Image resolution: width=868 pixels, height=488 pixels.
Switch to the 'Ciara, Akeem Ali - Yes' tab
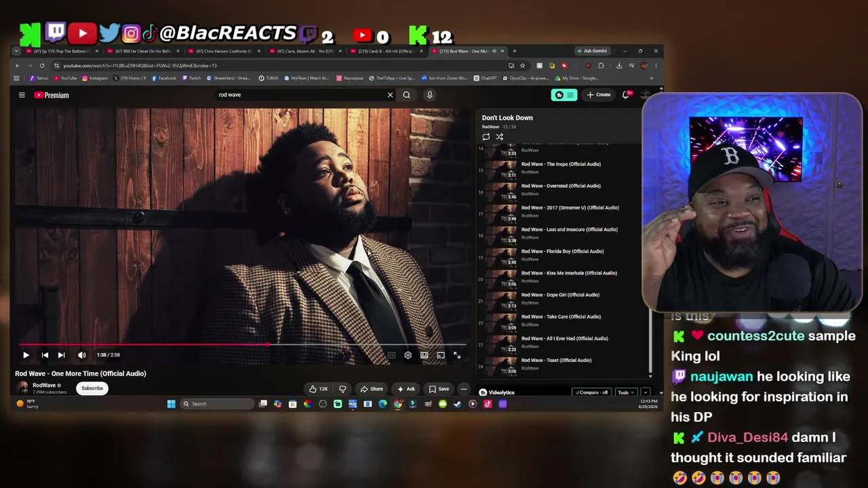pyautogui.click(x=304, y=52)
